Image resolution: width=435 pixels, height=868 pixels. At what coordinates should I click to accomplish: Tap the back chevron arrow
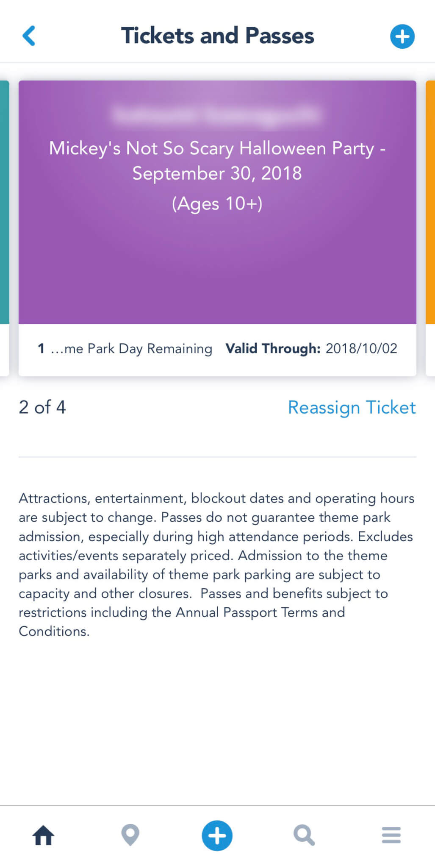(x=29, y=36)
